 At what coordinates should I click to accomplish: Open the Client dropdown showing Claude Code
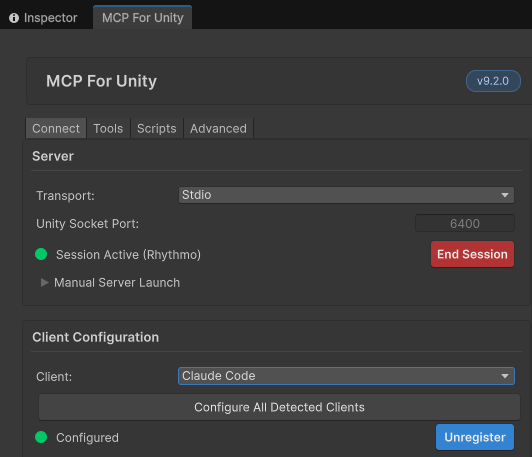point(346,376)
